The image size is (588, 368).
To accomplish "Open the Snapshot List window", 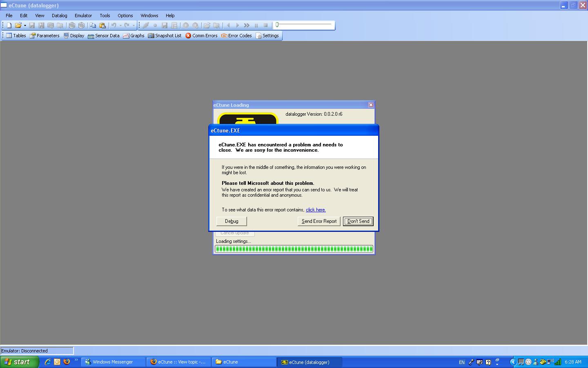I will point(165,36).
